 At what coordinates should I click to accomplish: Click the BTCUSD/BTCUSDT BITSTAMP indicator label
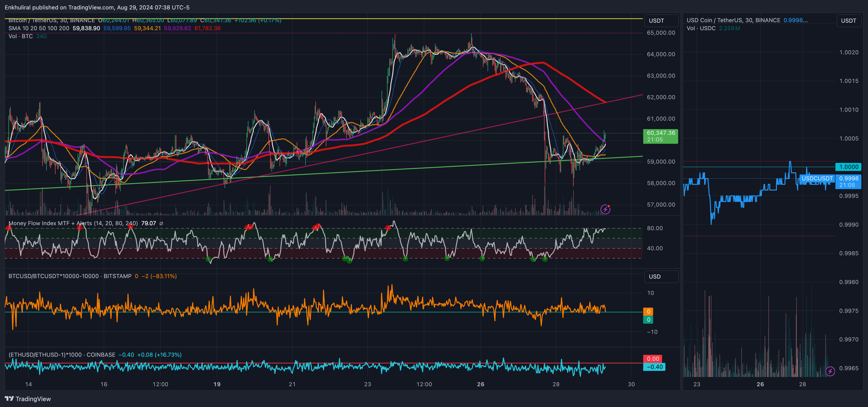tap(70, 276)
